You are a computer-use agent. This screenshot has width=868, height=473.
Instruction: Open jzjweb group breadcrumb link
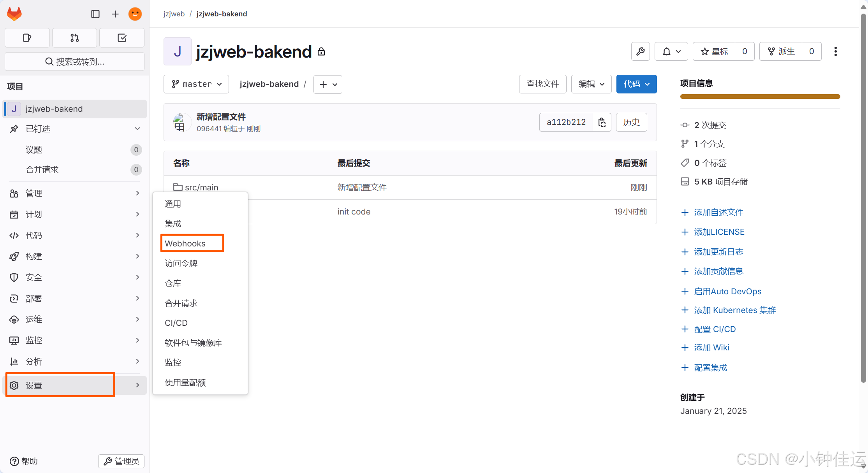point(174,14)
